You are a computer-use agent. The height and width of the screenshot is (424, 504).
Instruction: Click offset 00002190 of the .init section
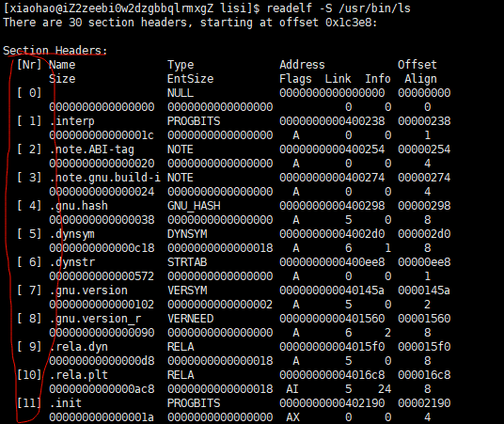(424, 403)
